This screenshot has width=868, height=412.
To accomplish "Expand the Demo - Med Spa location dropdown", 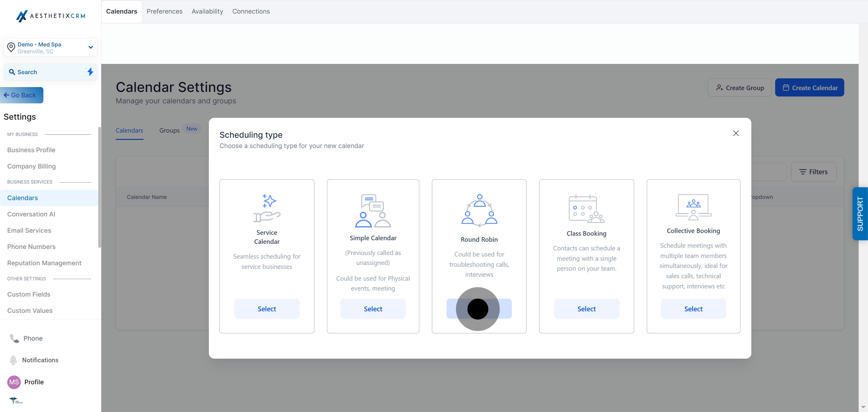I will pos(90,48).
